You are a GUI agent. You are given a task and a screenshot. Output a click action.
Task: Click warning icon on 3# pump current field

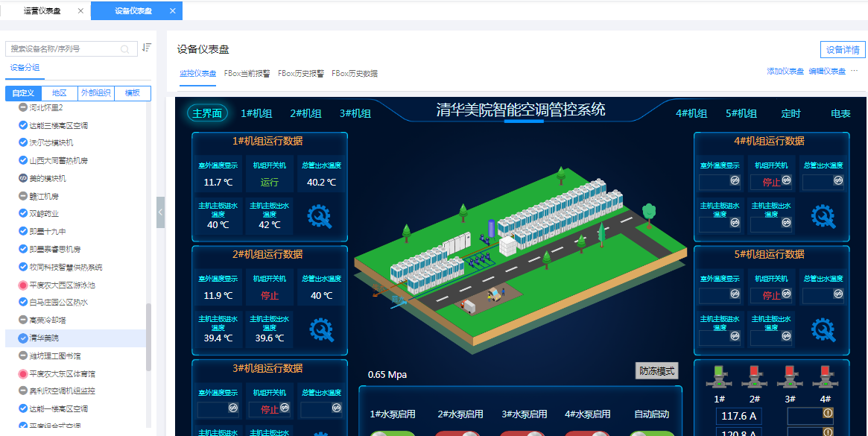[x=829, y=413]
